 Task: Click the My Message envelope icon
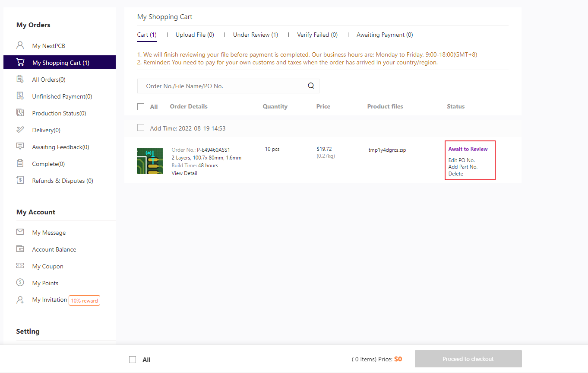click(20, 232)
